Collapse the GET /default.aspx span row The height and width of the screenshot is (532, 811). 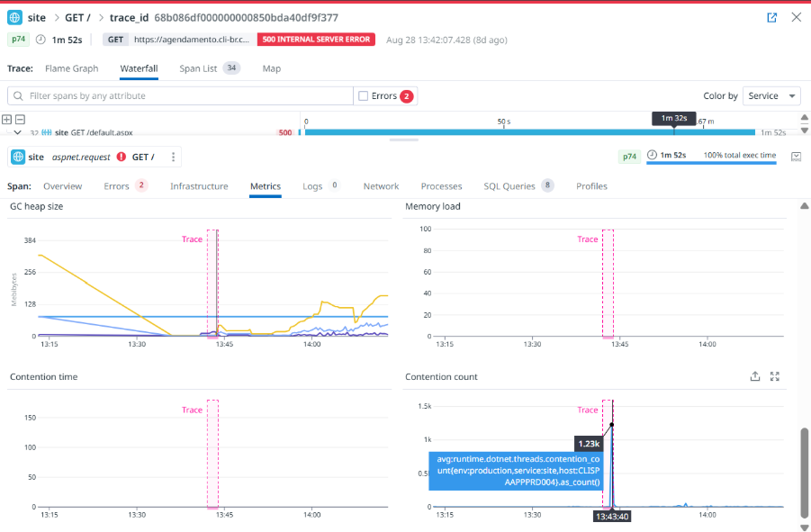[17, 132]
